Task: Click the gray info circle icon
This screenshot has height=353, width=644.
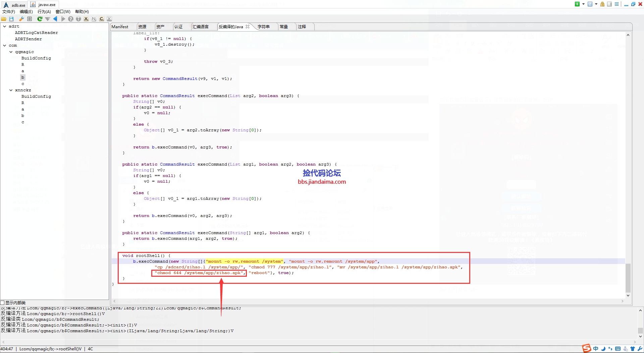Action: pos(78,19)
